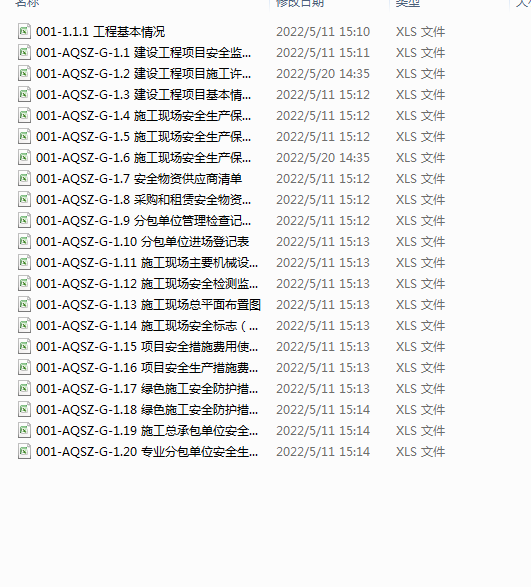Image resolution: width=531 pixels, height=587 pixels.
Task: Click the file icon for 001-AQSZ-G-1.16
Action: coord(24,367)
